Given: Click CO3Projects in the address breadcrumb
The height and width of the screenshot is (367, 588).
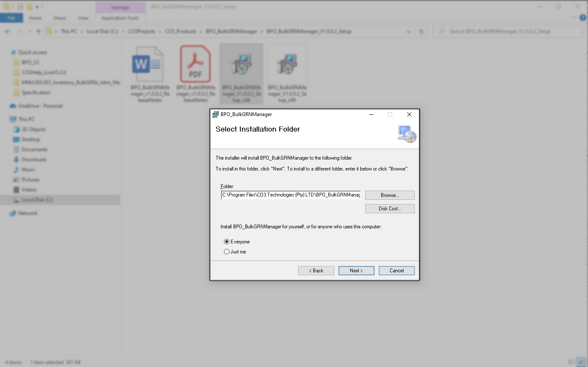Looking at the screenshot, I should point(141,31).
